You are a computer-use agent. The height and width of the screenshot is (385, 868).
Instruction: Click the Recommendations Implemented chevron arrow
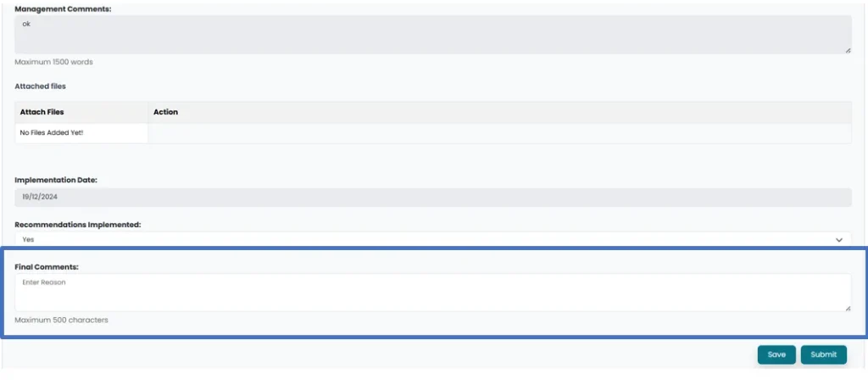pos(839,240)
